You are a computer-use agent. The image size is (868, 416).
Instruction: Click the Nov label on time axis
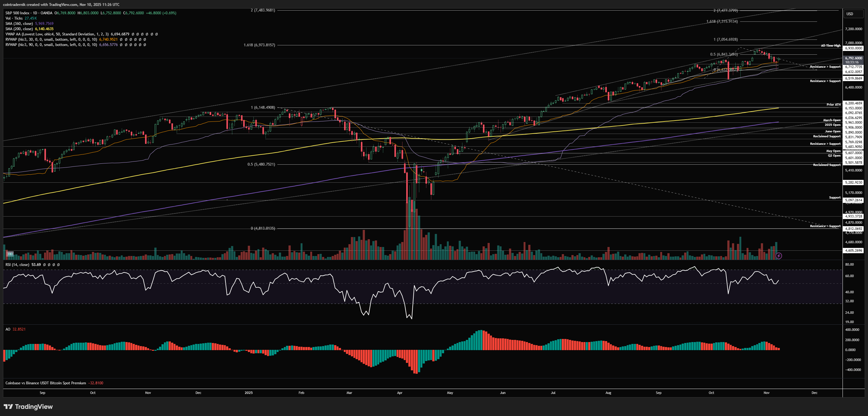pyautogui.click(x=766, y=393)
